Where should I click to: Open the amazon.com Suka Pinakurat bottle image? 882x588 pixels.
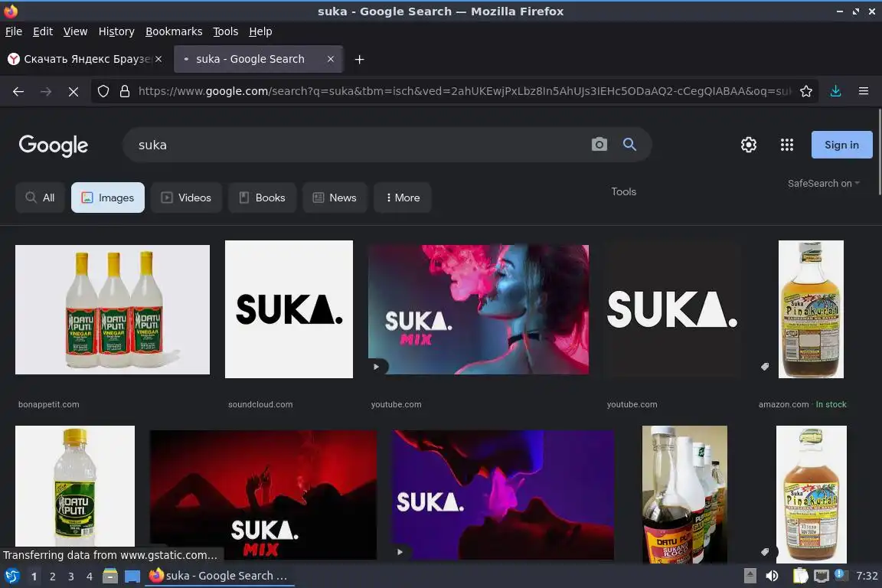pyautogui.click(x=811, y=309)
